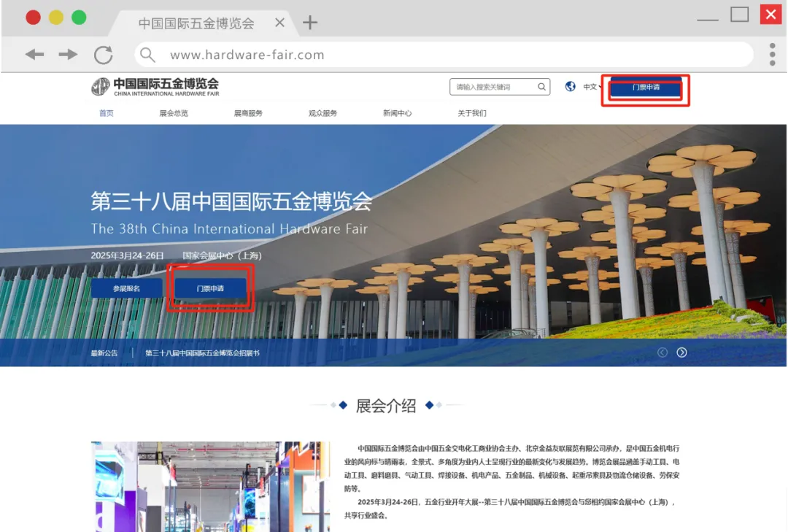This screenshot has height=532, width=788.
Task: Open the 新闻中心 menu
Action: 397,113
